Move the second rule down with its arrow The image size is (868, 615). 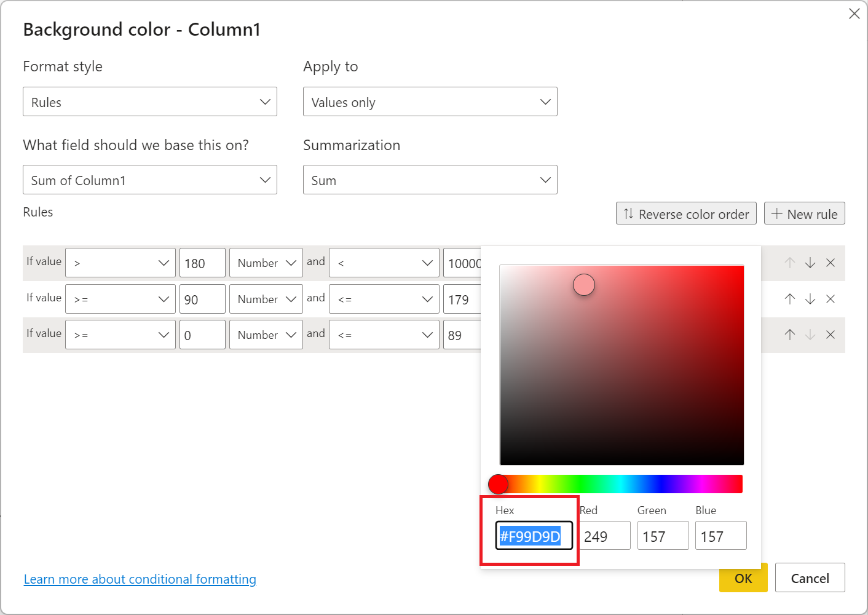pyautogui.click(x=810, y=299)
